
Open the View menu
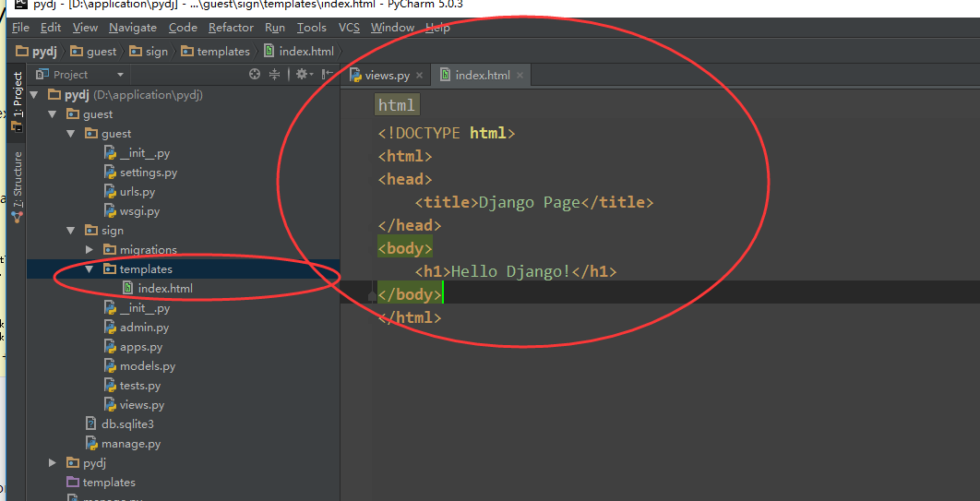pos(85,28)
